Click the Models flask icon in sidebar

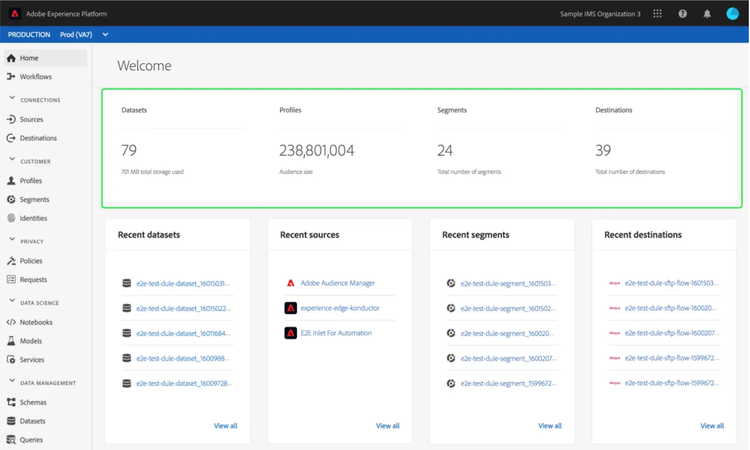11,341
